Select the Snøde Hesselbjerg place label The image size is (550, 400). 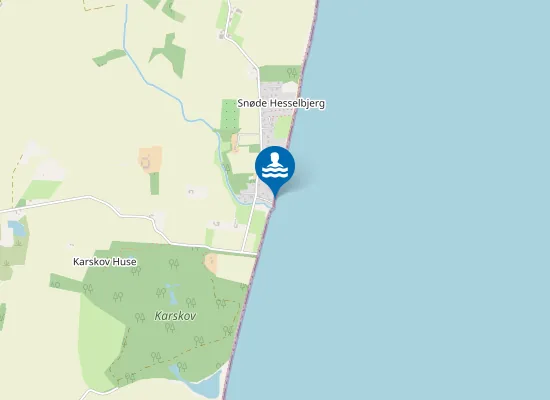pos(281,104)
